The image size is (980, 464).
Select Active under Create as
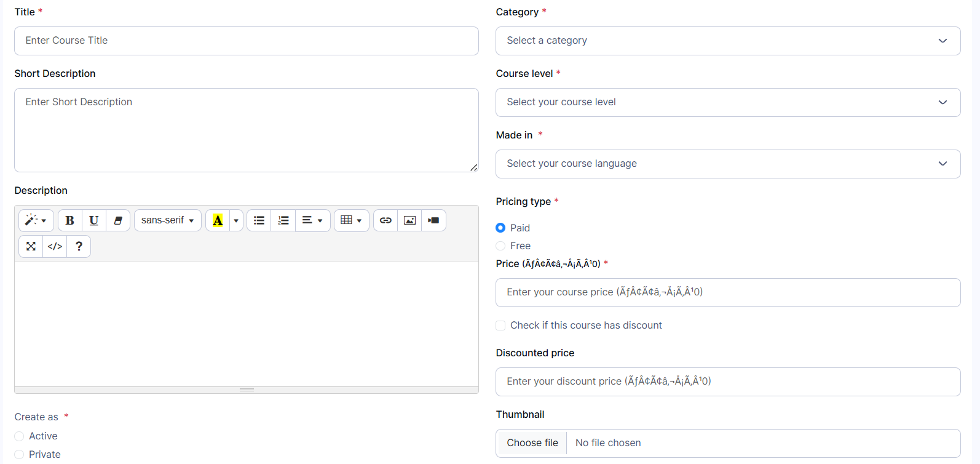(x=19, y=436)
